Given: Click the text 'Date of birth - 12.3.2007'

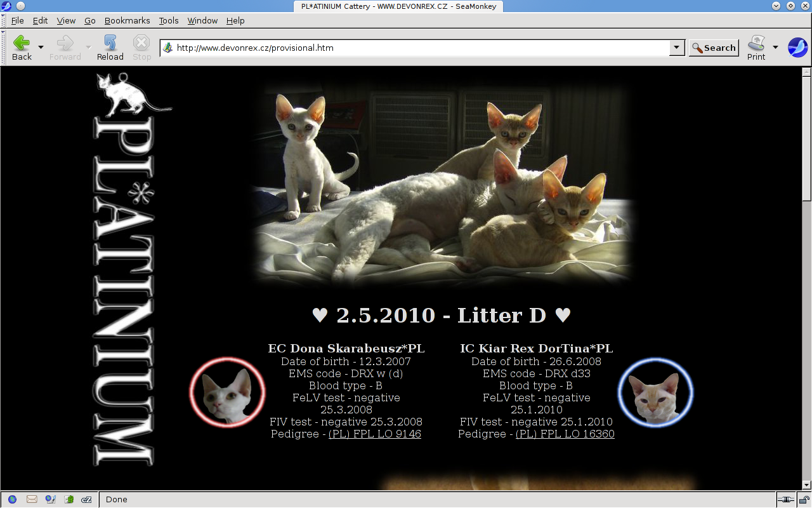Looking at the screenshot, I should (x=346, y=361).
